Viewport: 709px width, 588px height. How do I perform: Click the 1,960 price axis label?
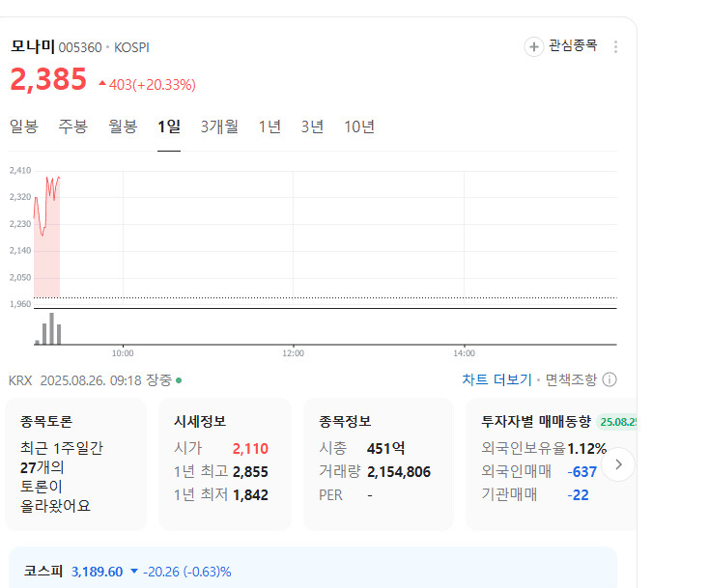coord(20,304)
